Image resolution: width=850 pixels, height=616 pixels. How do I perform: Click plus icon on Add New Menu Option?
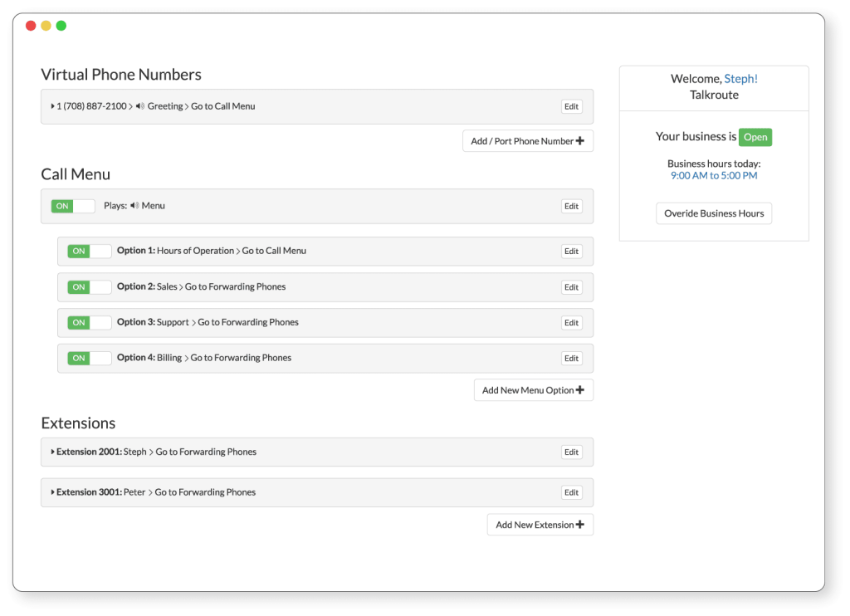[580, 390]
